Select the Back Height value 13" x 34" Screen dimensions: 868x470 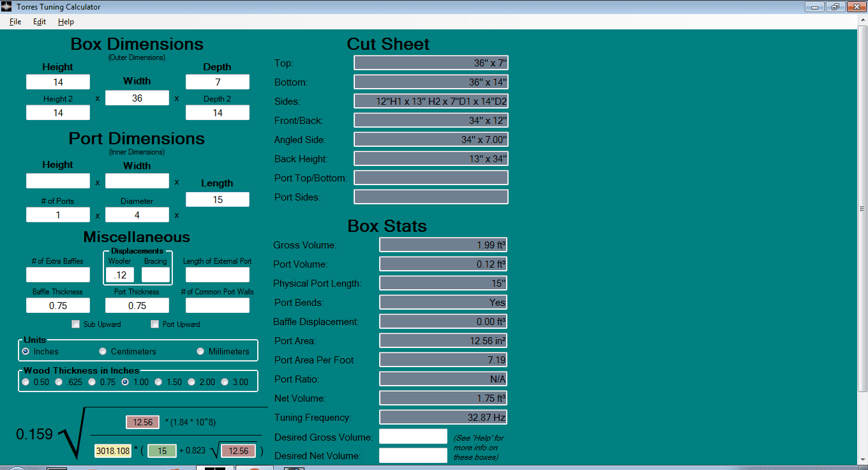(431, 158)
